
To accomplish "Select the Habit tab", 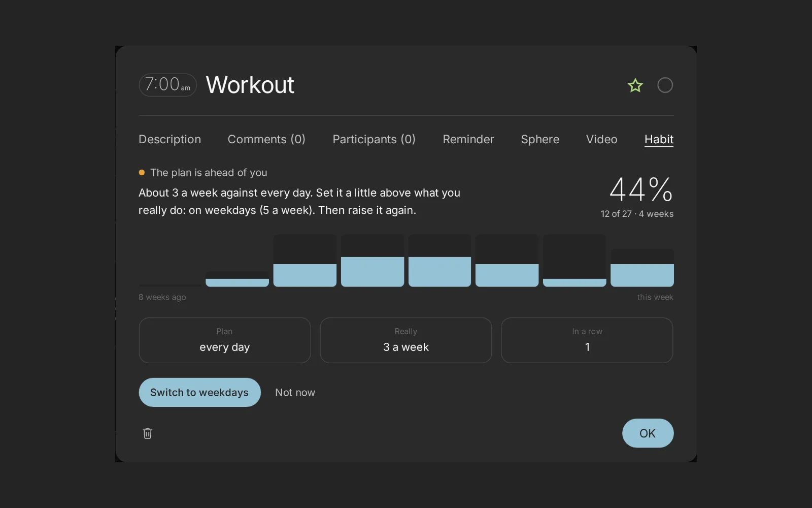I will click(659, 139).
